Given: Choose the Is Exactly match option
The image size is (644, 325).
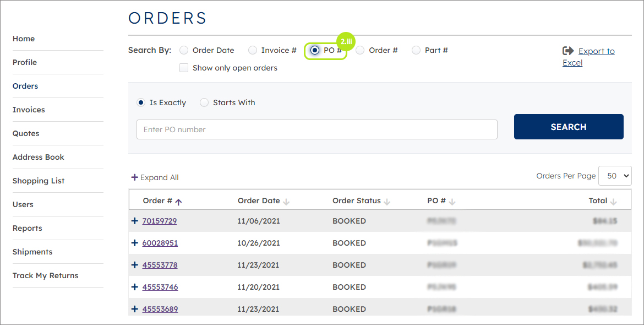Looking at the screenshot, I should (141, 102).
